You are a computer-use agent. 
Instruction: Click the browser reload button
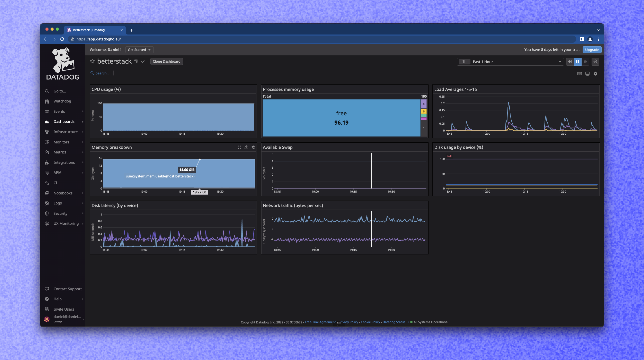pos(62,39)
